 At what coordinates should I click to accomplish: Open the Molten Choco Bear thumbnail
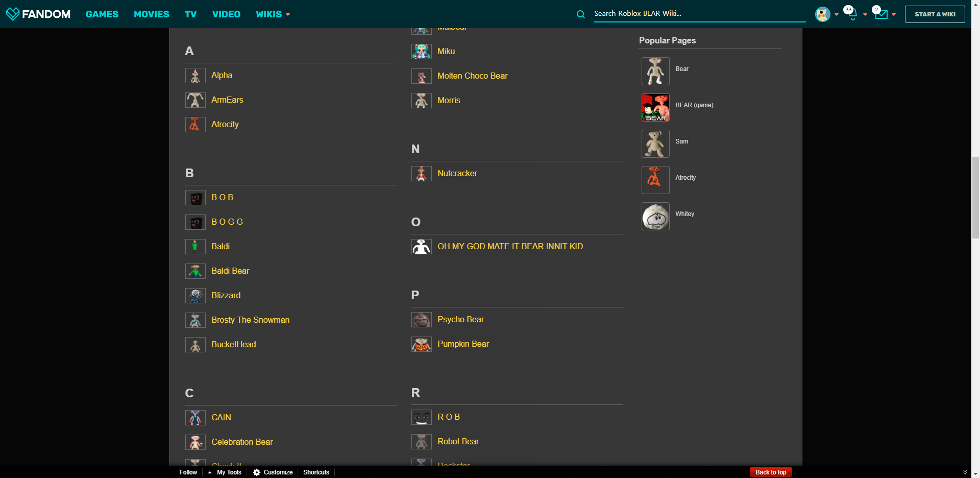(x=422, y=76)
